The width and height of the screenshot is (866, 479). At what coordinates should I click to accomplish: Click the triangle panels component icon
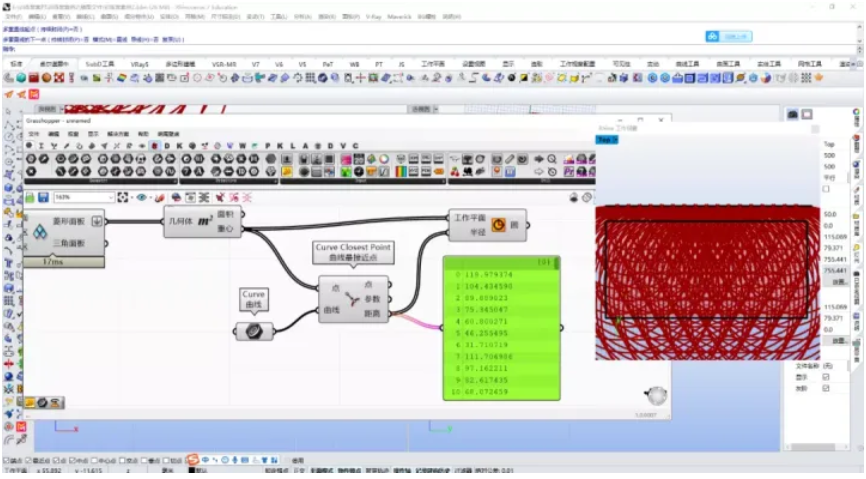coord(40,234)
